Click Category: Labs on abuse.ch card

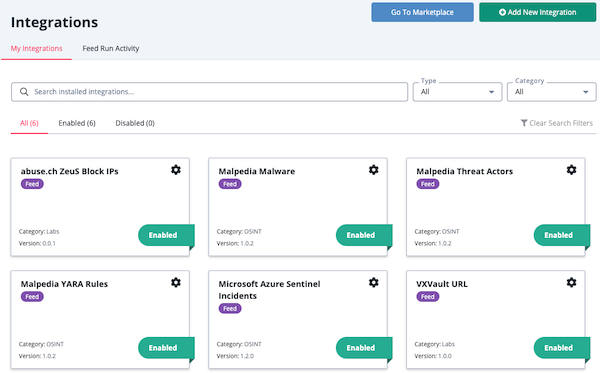point(39,231)
